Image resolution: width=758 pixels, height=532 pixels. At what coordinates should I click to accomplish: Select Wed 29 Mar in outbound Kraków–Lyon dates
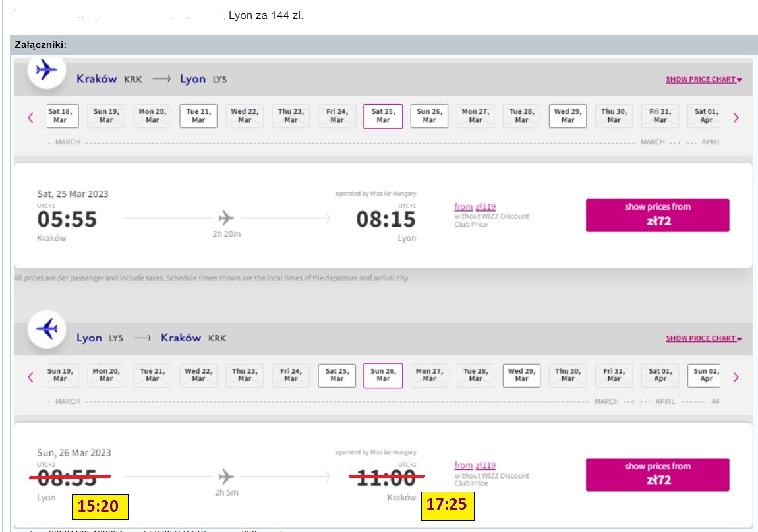click(x=568, y=116)
